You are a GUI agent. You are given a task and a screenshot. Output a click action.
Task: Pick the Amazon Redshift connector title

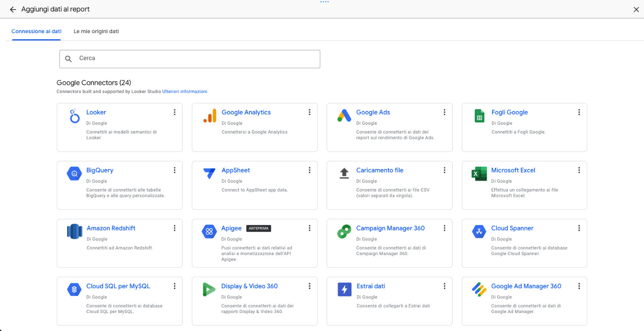coord(111,228)
